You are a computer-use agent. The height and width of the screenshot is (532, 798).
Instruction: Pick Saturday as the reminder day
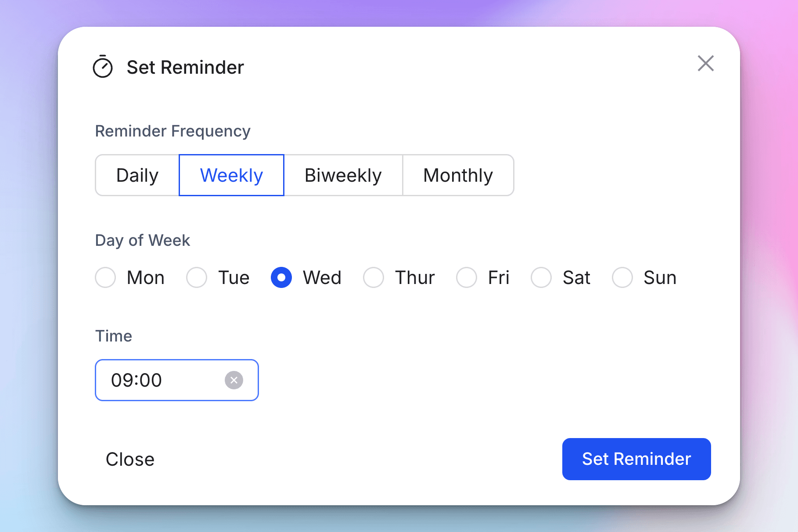point(541,277)
